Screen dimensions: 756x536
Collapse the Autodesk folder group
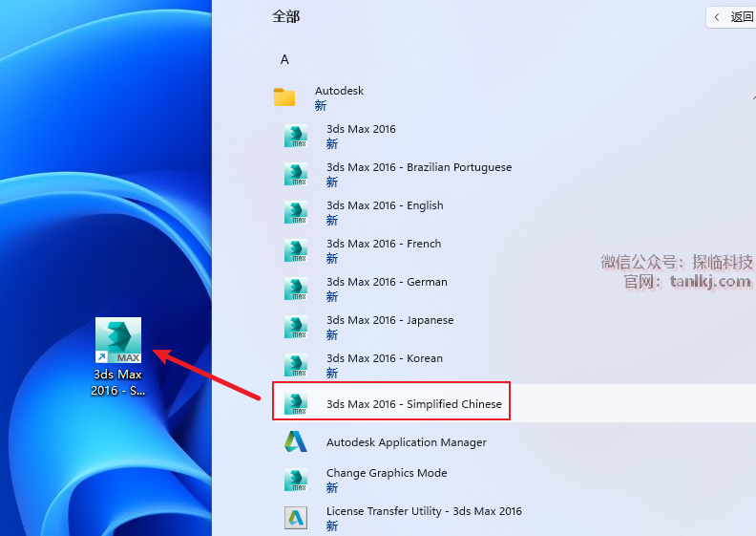[752, 97]
